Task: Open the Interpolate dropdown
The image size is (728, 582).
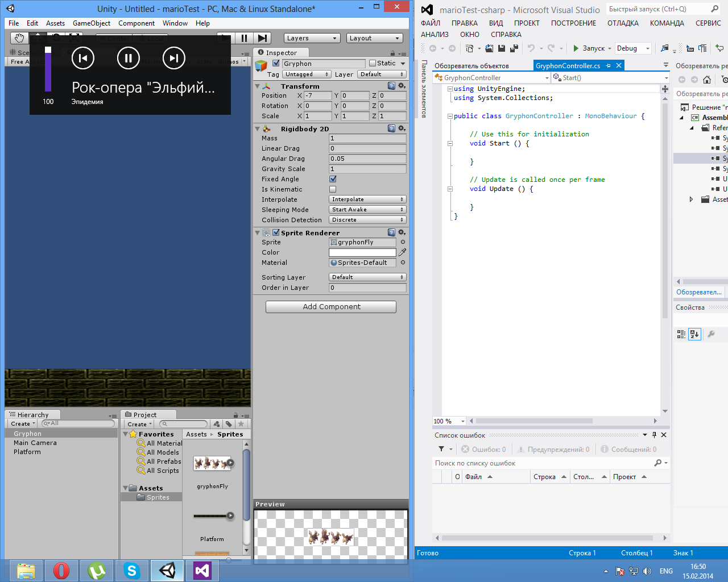Action: tap(367, 199)
